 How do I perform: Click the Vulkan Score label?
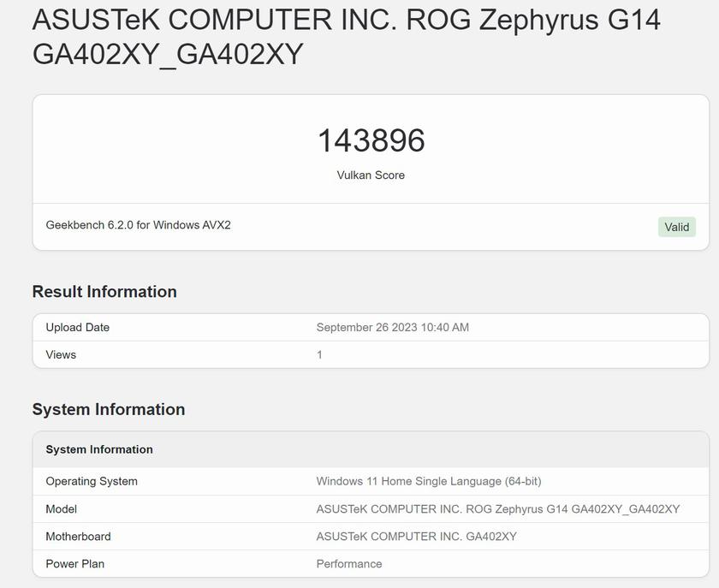tap(371, 175)
